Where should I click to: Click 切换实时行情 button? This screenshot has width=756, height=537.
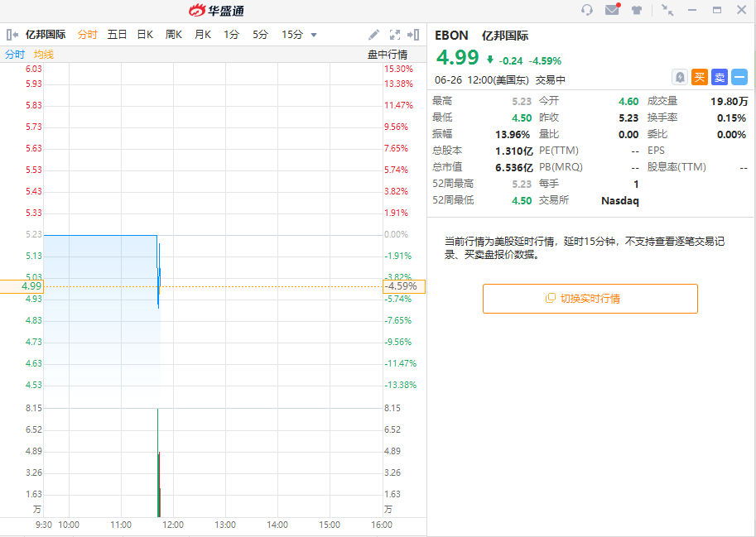[590, 299]
